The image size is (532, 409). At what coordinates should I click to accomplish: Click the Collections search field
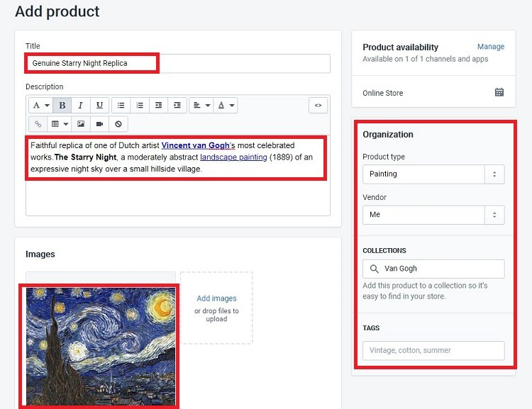(x=433, y=269)
